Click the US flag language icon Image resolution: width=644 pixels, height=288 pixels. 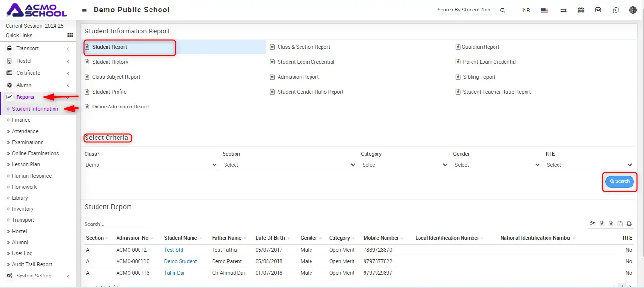tap(545, 10)
